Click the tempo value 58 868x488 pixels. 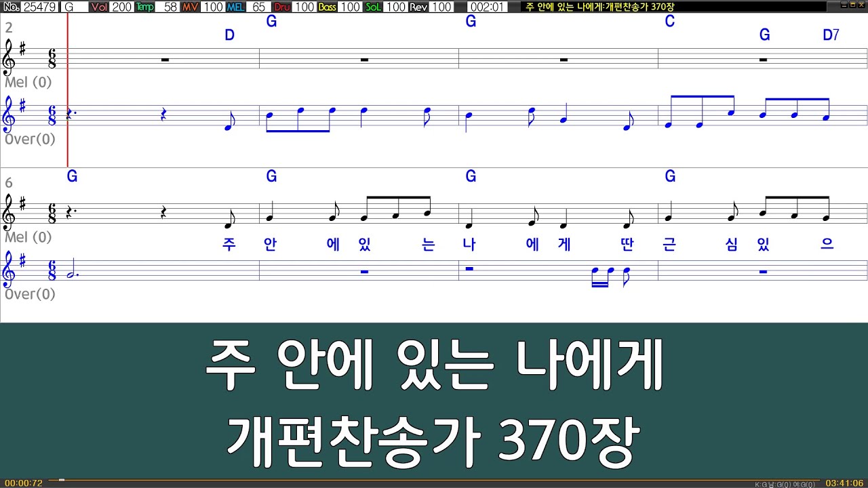tap(168, 7)
